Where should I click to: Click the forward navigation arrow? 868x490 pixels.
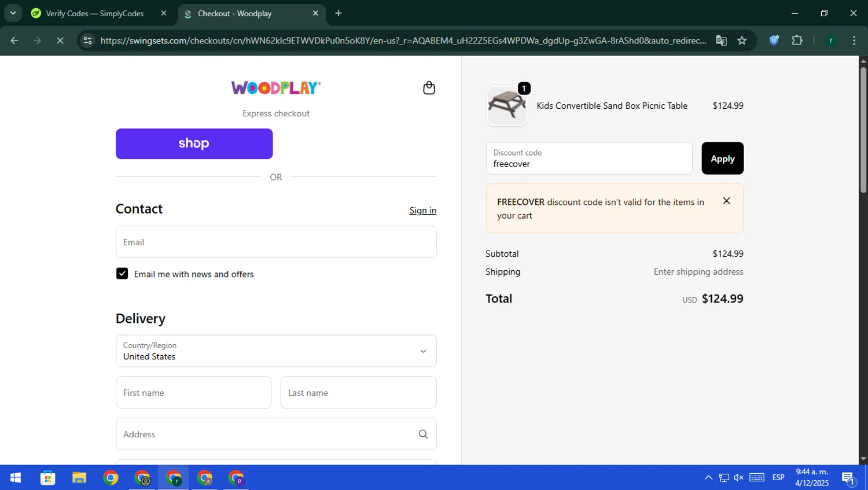(37, 40)
